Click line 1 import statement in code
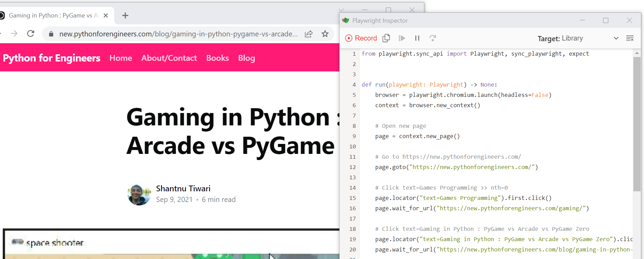Viewport: 644px width, 259px height. coord(475,54)
